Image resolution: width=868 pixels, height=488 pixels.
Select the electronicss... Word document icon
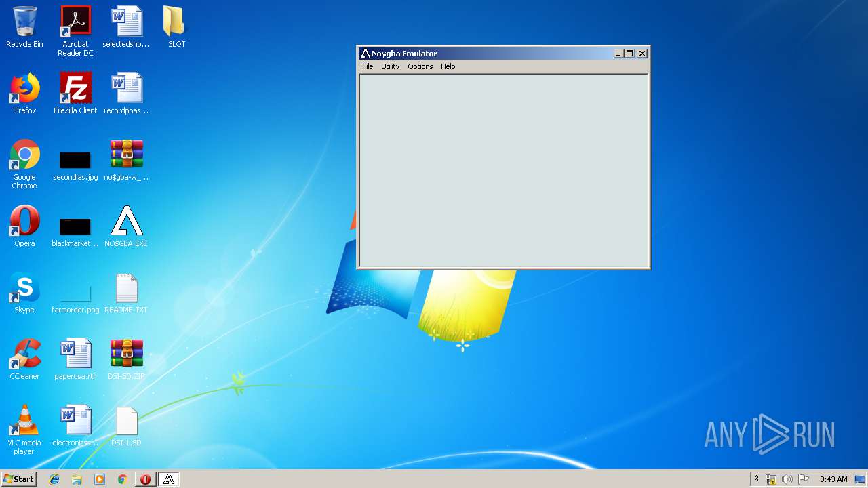[75, 426]
